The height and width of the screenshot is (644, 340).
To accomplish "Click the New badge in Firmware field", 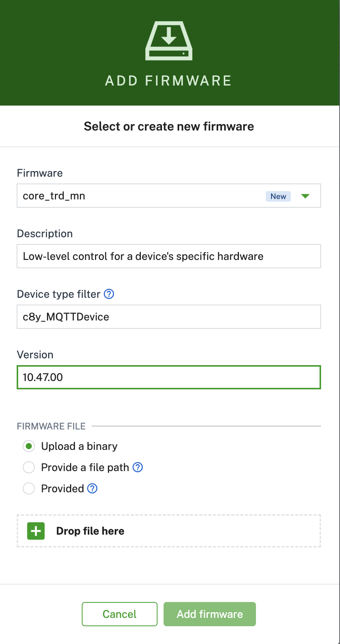I will point(278,196).
